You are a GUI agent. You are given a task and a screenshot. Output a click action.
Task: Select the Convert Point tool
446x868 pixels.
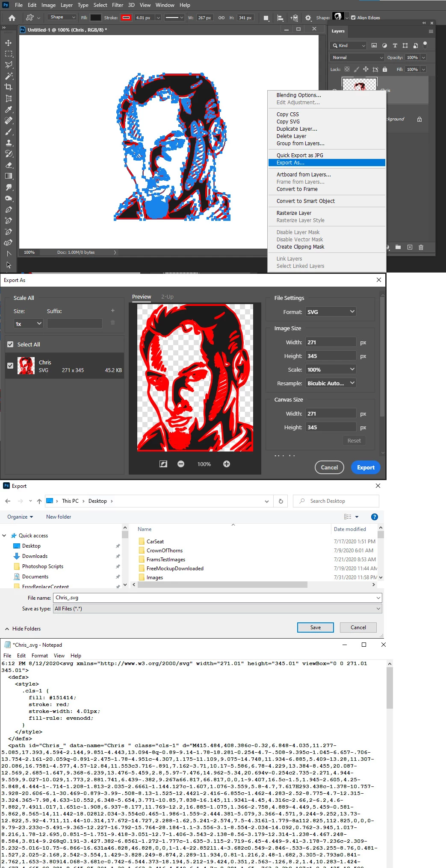(9, 254)
